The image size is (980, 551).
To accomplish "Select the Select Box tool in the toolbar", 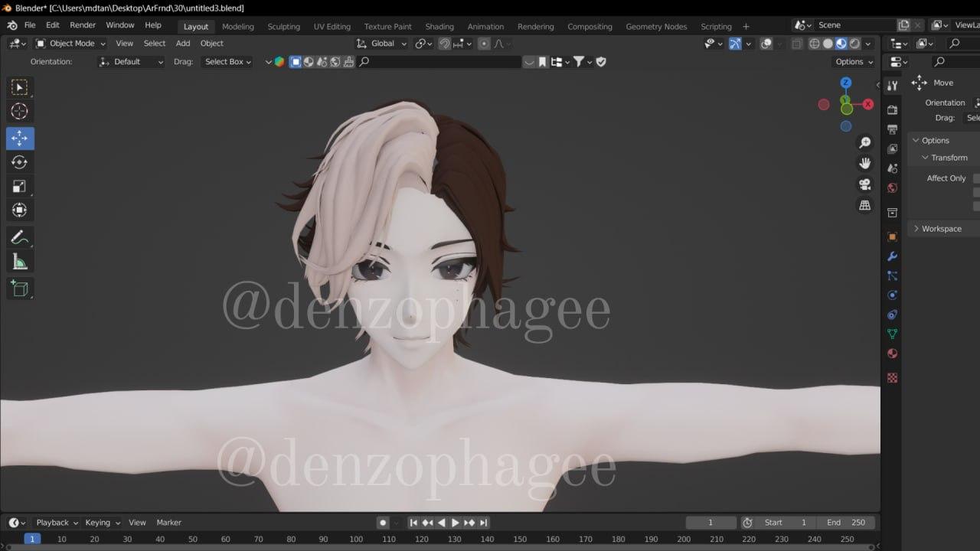I will [20, 87].
